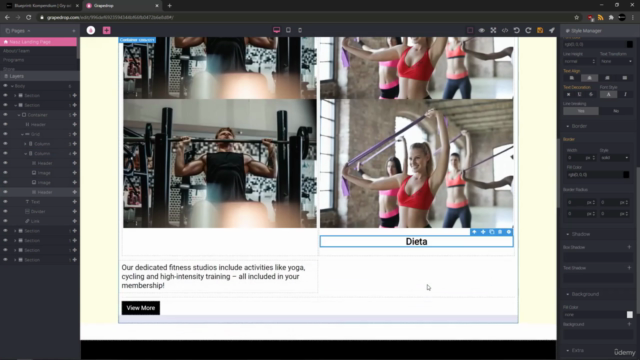The height and width of the screenshot is (360, 640).
Task: Add a Text Shadow layer
Action: 629,268
